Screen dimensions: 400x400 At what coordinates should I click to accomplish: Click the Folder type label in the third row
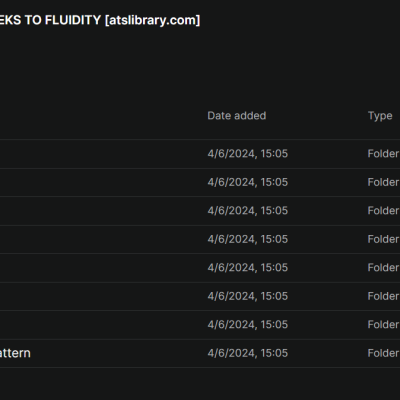pos(383,211)
